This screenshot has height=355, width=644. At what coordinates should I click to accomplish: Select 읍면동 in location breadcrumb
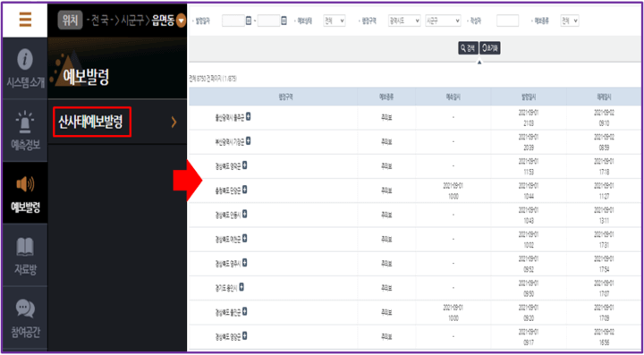point(163,21)
